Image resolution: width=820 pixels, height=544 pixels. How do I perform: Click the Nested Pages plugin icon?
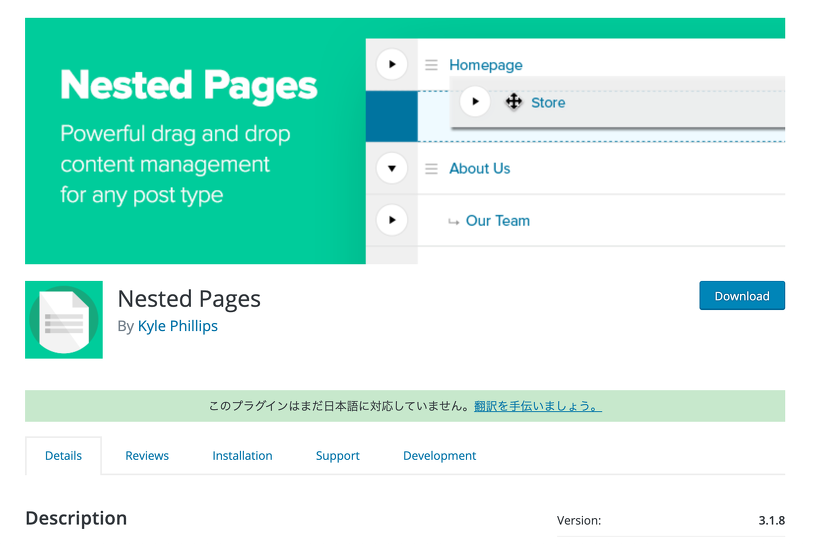[x=64, y=320]
